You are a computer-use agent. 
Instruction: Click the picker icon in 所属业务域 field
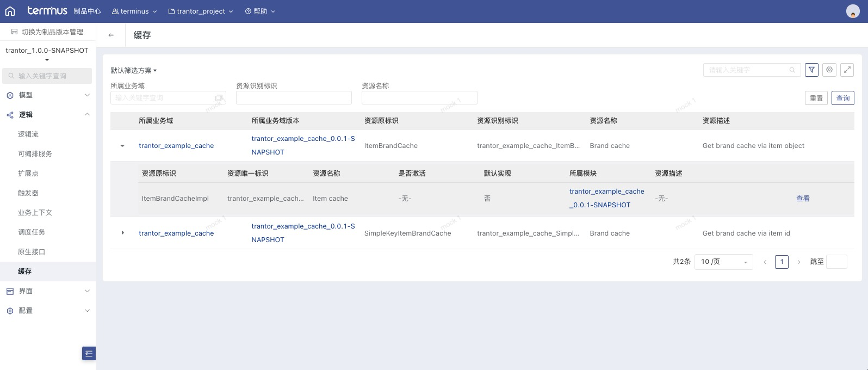[x=219, y=98]
